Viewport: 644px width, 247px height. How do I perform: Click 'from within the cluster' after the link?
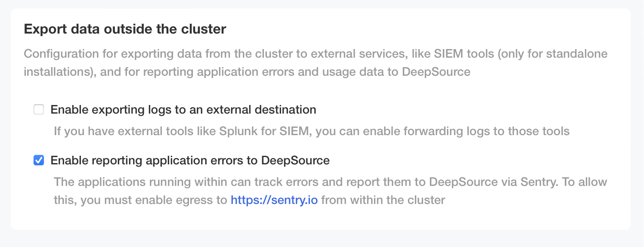click(x=383, y=200)
